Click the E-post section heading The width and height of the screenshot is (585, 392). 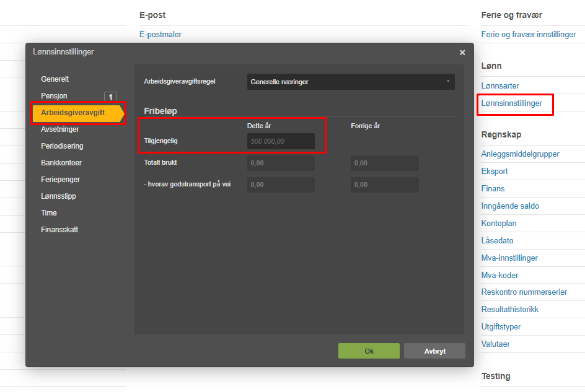tap(152, 15)
